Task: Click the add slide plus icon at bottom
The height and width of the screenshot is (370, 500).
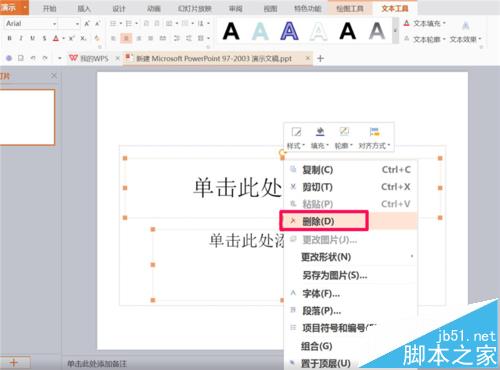Action: coord(14,363)
